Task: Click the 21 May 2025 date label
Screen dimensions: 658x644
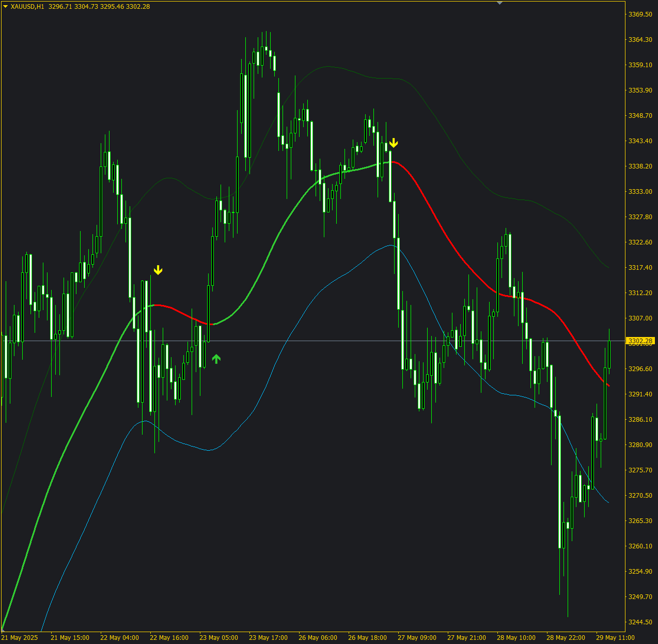Action: click(20, 638)
